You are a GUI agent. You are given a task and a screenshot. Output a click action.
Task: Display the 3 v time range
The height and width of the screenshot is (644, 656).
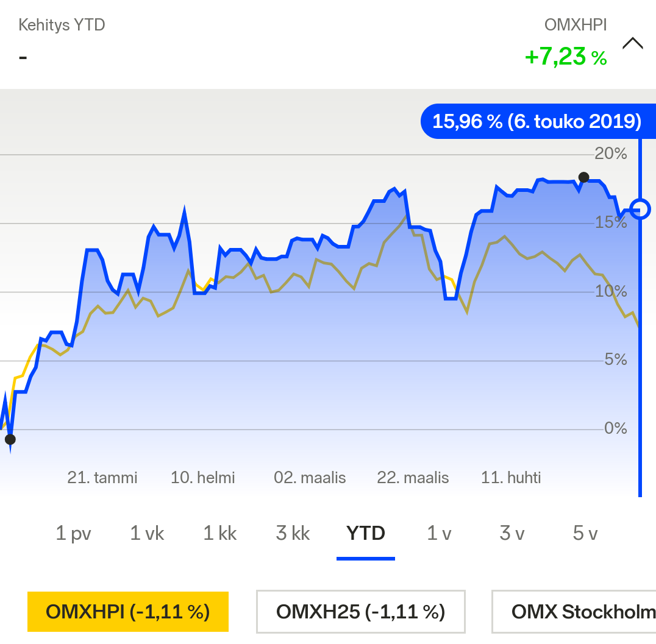pos(512,534)
